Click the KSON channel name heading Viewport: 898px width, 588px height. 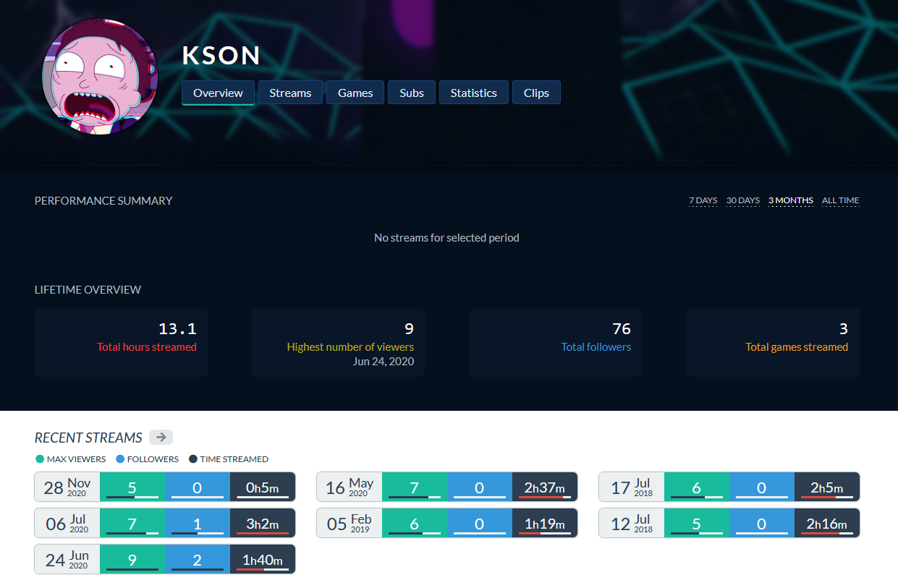(221, 56)
